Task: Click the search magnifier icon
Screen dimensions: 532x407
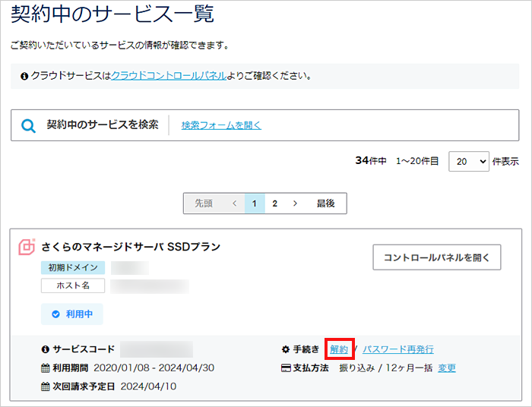Action: tap(28, 125)
